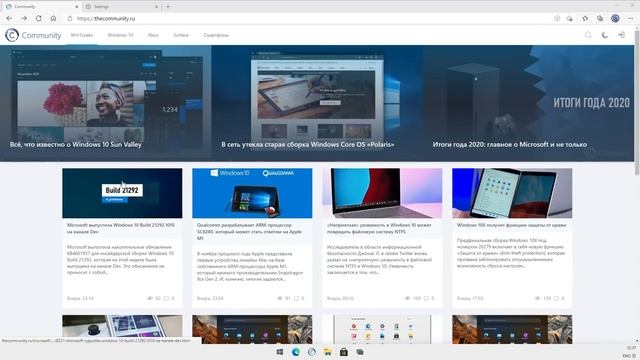Toggle the site dark mode moon icon

pos(604,35)
